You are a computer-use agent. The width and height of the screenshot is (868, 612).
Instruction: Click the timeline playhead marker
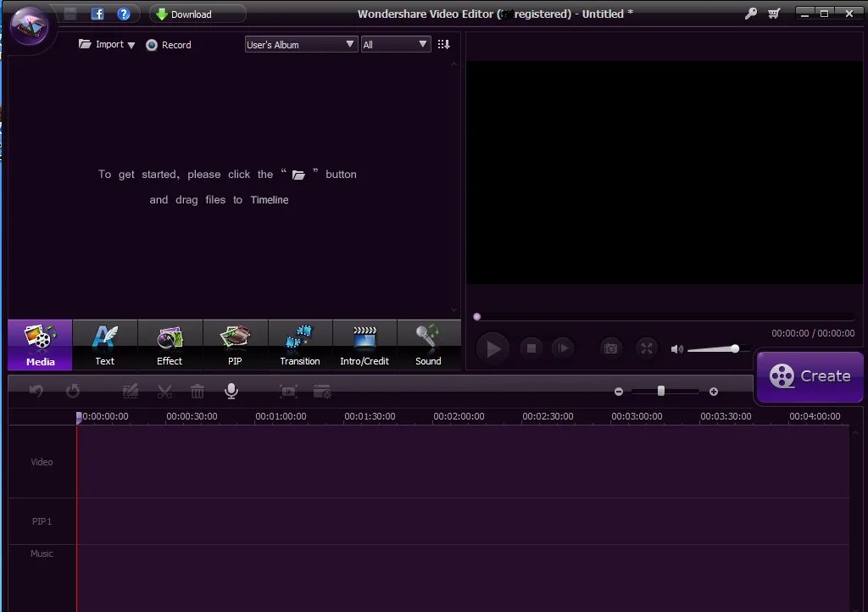pos(79,417)
